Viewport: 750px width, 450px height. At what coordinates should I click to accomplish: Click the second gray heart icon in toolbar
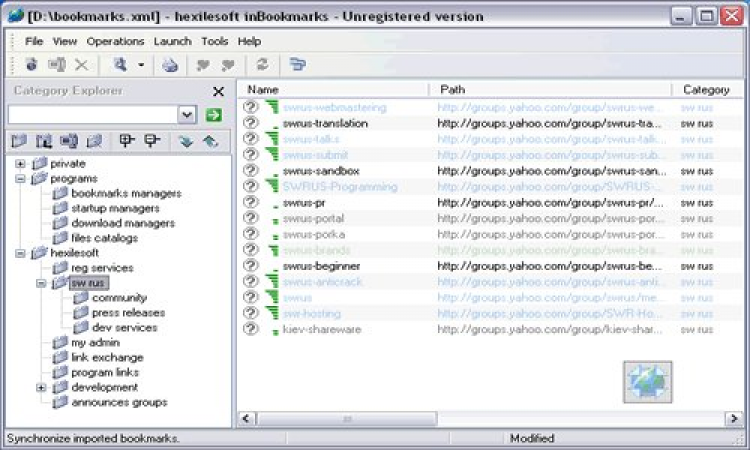coord(228,65)
